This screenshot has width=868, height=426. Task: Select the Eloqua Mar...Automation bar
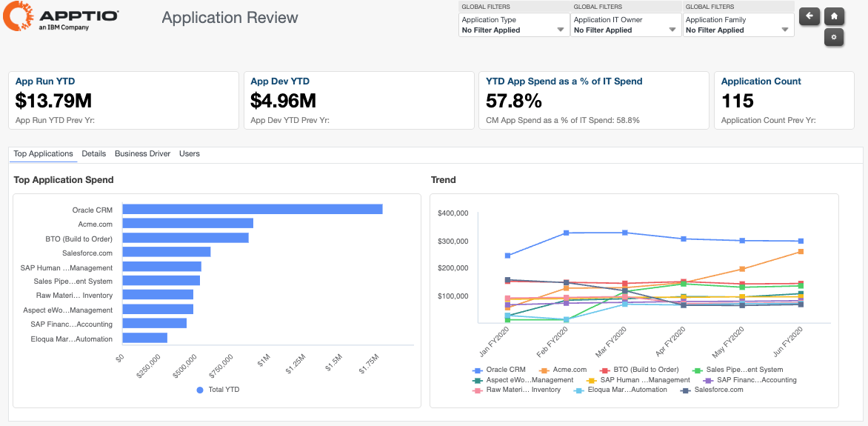[x=145, y=338]
